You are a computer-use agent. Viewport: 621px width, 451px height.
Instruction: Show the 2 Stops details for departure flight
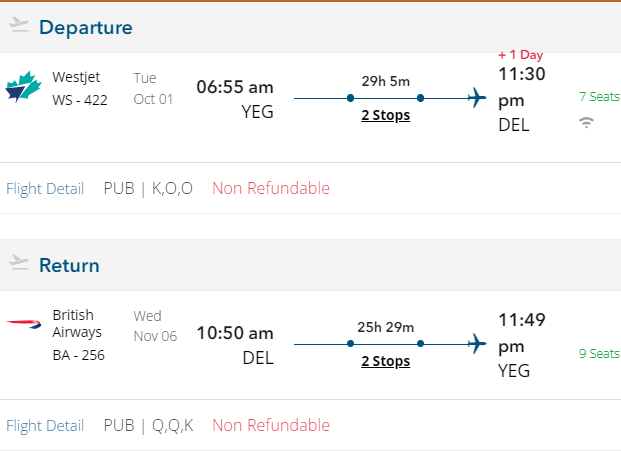click(385, 116)
